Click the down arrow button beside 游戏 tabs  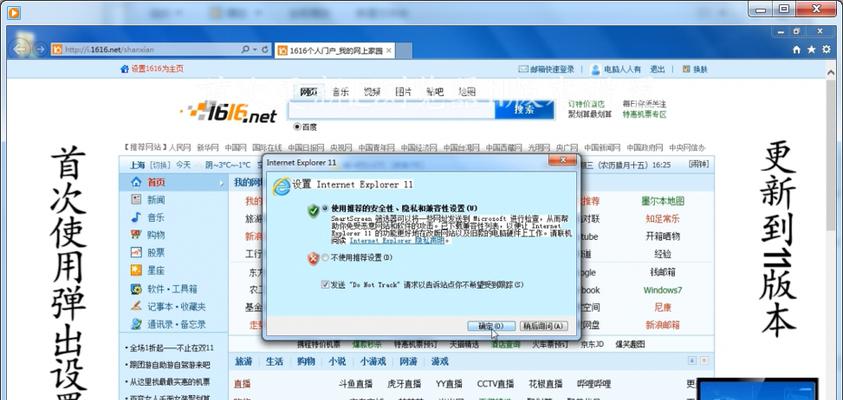(704, 361)
